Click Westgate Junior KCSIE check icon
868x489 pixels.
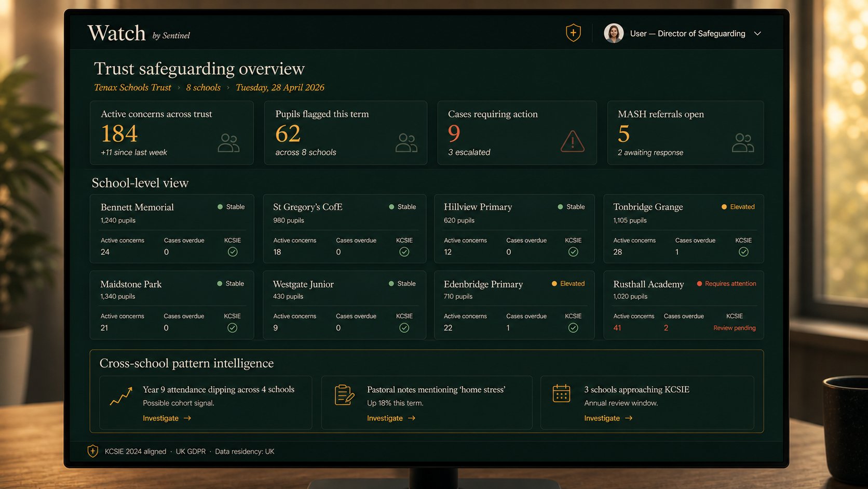click(x=404, y=328)
